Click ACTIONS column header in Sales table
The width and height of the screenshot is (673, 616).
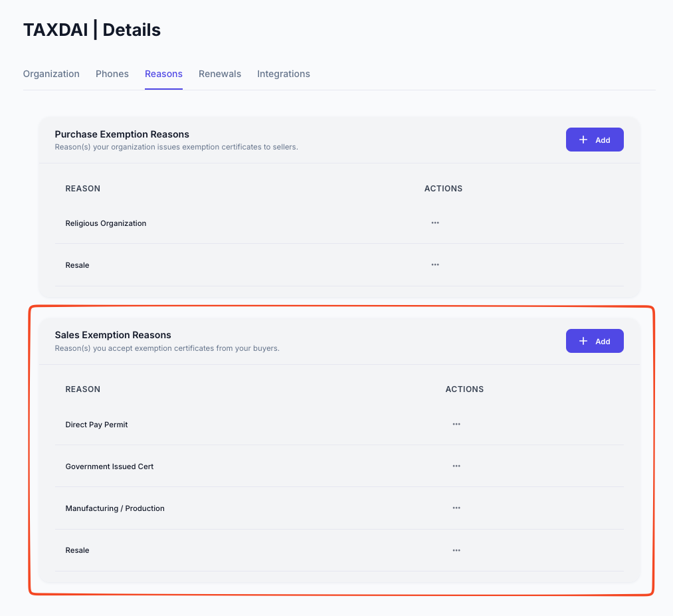(464, 389)
